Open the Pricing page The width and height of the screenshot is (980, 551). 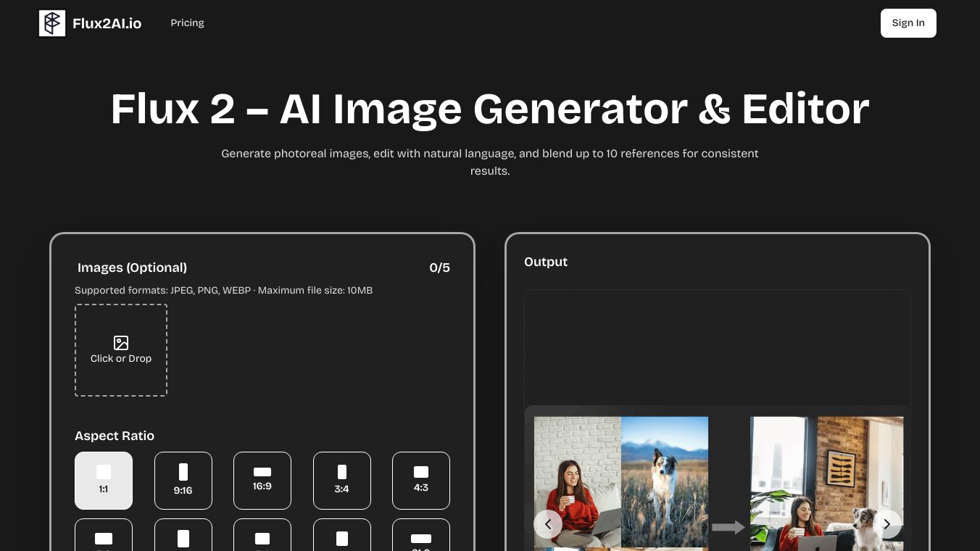[x=187, y=23]
